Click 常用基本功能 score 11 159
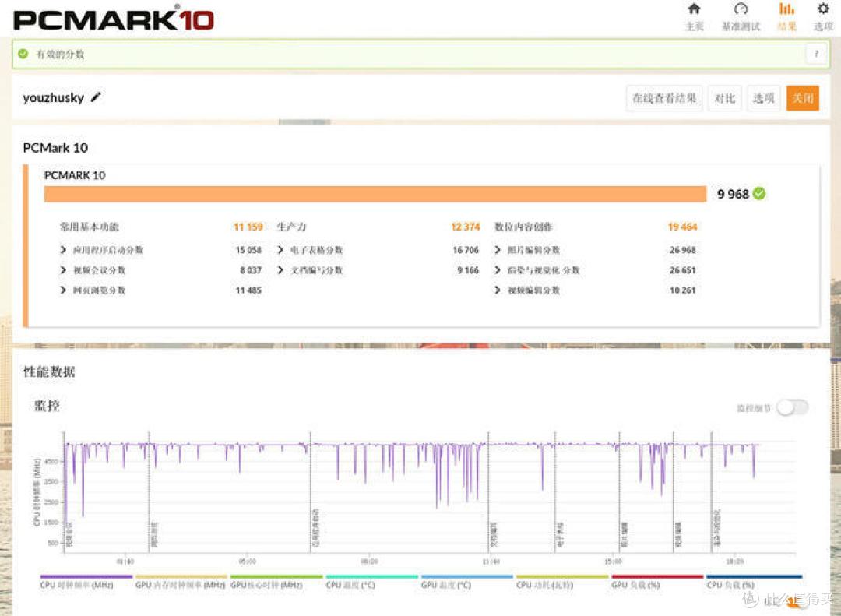The height and width of the screenshot is (616, 841). point(248,227)
